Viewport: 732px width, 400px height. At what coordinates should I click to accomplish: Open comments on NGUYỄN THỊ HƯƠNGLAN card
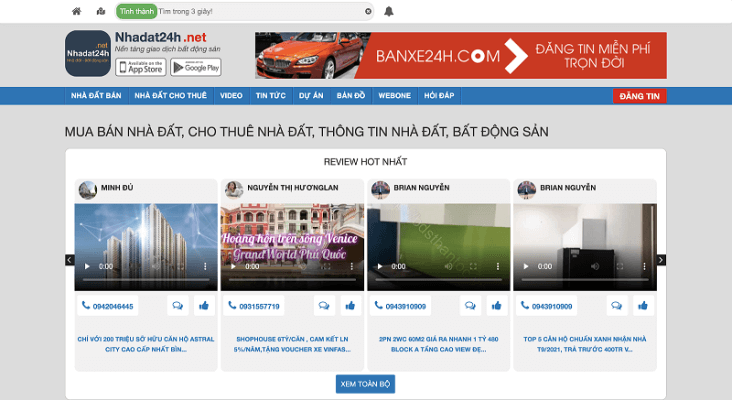tap(324, 306)
